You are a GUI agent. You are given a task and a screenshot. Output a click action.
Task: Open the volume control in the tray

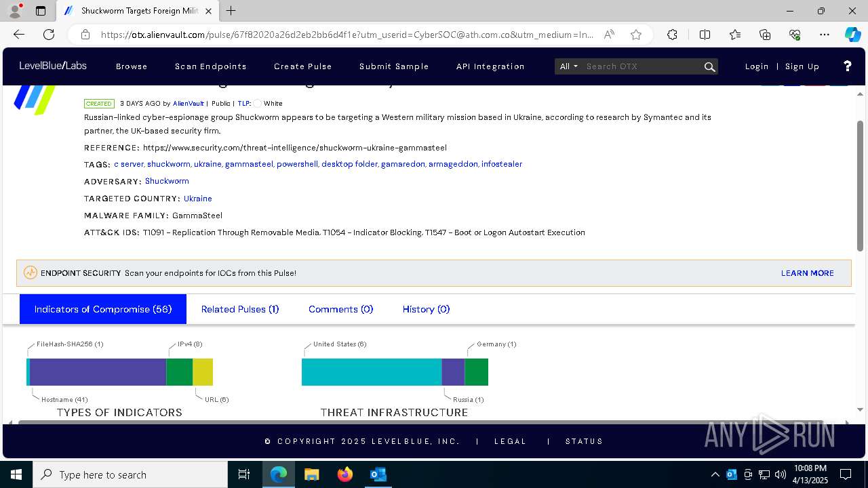[781, 474]
